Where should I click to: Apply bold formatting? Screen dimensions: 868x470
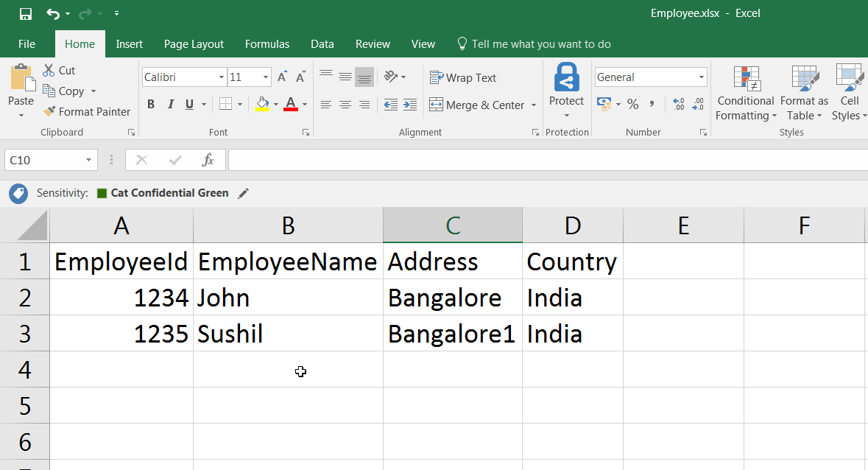(x=151, y=104)
